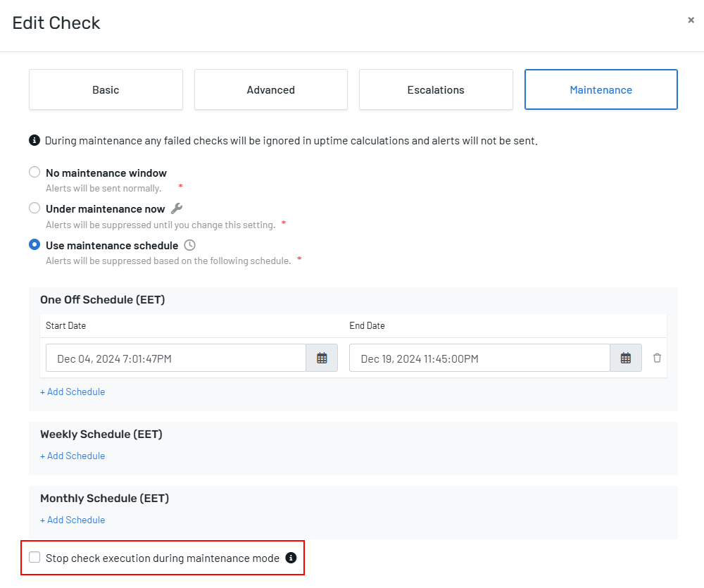Click info icon beside Stop check execution
Viewport: 704px width, 588px height.
pyautogui.click(x=291, y=558)
